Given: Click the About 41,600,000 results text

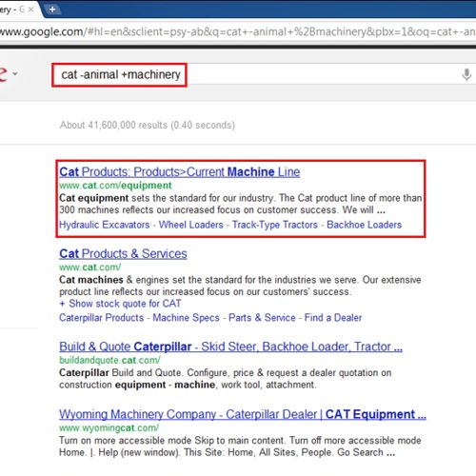Looking at the screenshot, I should coord(148,125).
